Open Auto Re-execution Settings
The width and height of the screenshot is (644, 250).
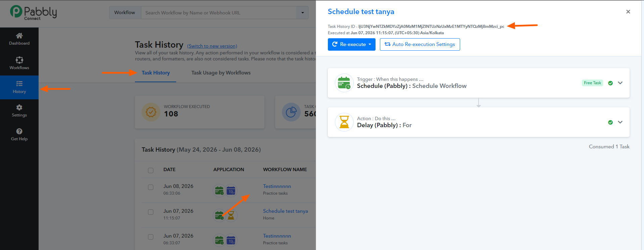point(420,44)
